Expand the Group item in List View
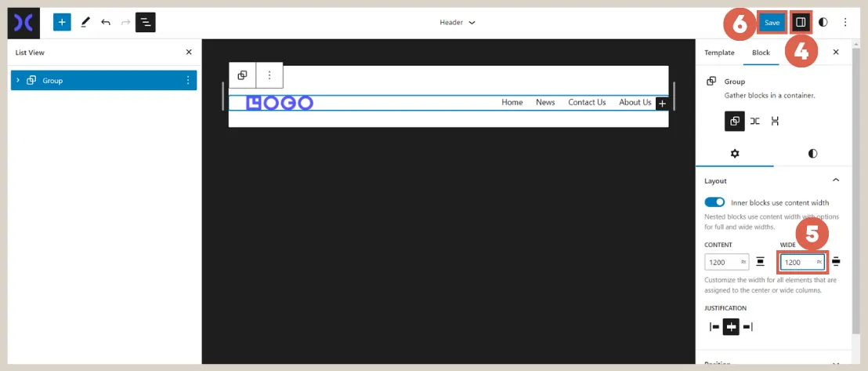This screenshot has width=868, height=371. point(18,81)
